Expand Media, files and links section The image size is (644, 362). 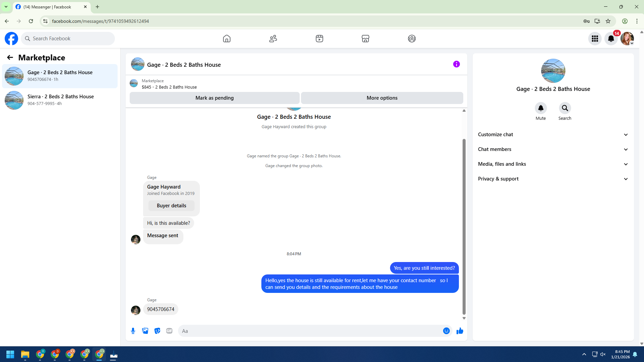pos(553,164)
